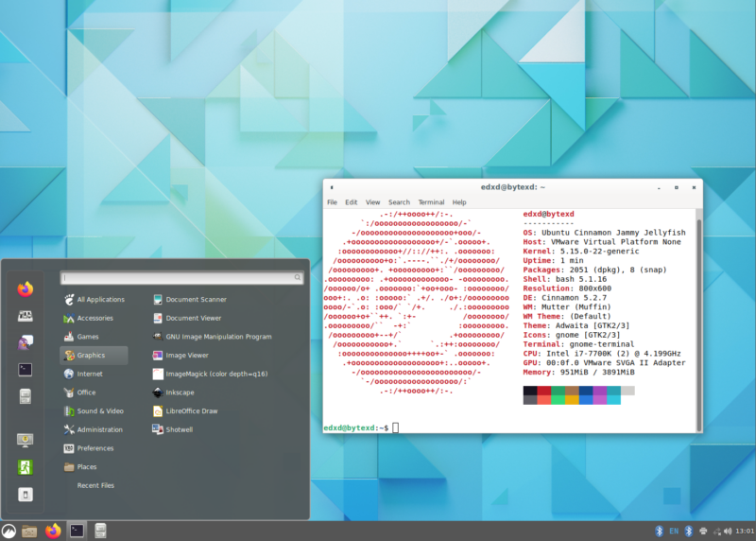Click the volume speaker icon in the tray

[x=728, y=532]
